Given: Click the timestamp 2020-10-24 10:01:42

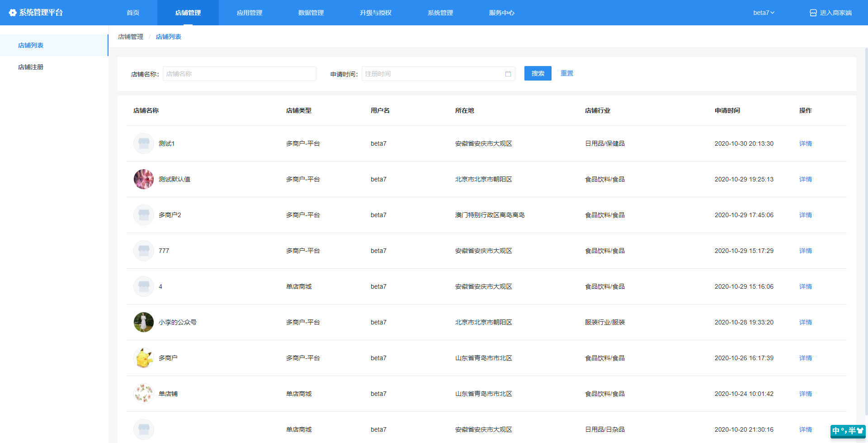Looking at the screenshot, I should (744, 394).
